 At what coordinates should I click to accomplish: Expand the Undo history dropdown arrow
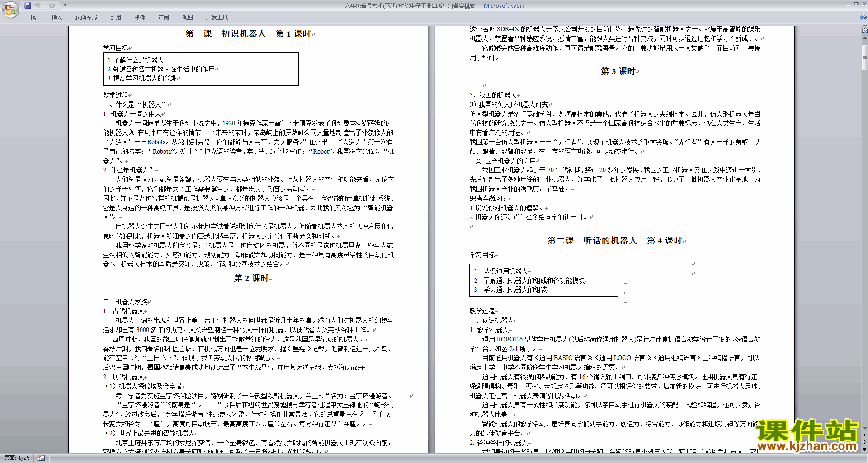coord(44,5)
